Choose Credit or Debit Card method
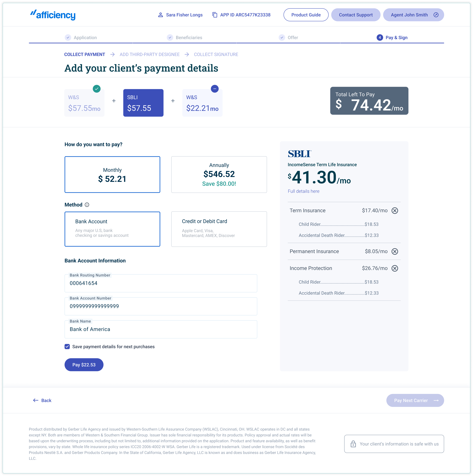The width and height of the screenshot is (473, 476). tap(219, 229)
